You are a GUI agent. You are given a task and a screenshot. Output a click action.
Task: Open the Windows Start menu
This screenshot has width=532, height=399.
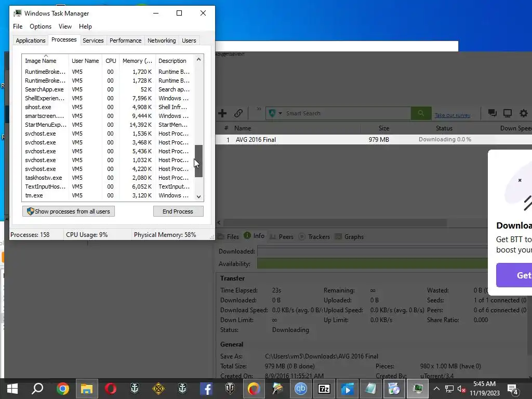click(12, 389)
